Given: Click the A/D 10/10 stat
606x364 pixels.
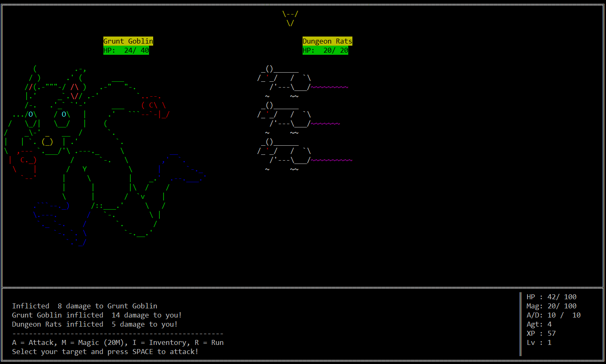Looking at the screenshot, I should pos(554,315).
